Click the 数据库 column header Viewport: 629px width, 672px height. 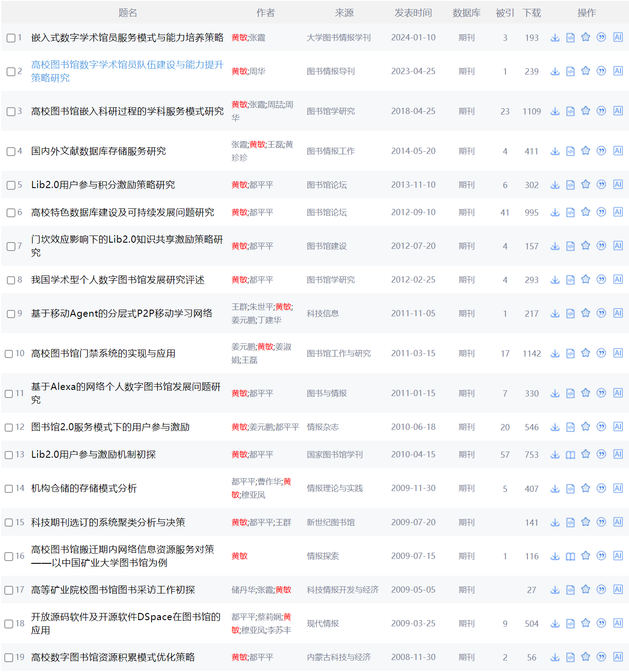tap(466, 13)
